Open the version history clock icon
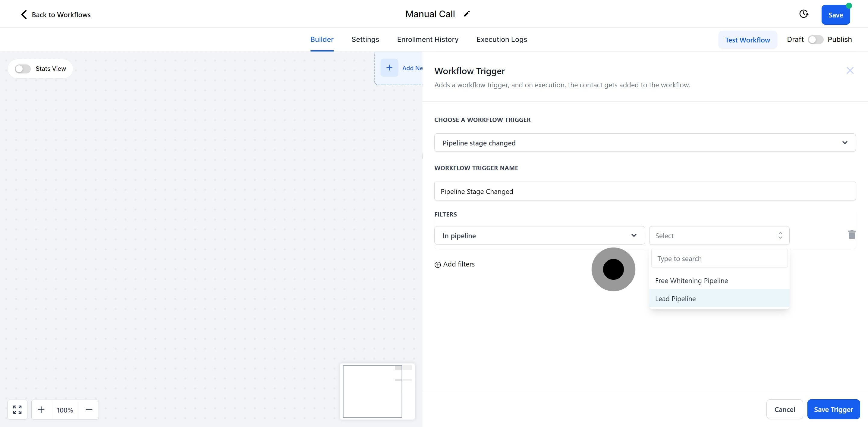The image size is (868, 427). click(804, 14)
